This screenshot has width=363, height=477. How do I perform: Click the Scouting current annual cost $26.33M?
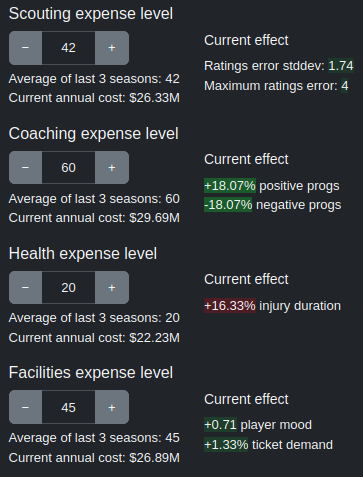[155, 98]
